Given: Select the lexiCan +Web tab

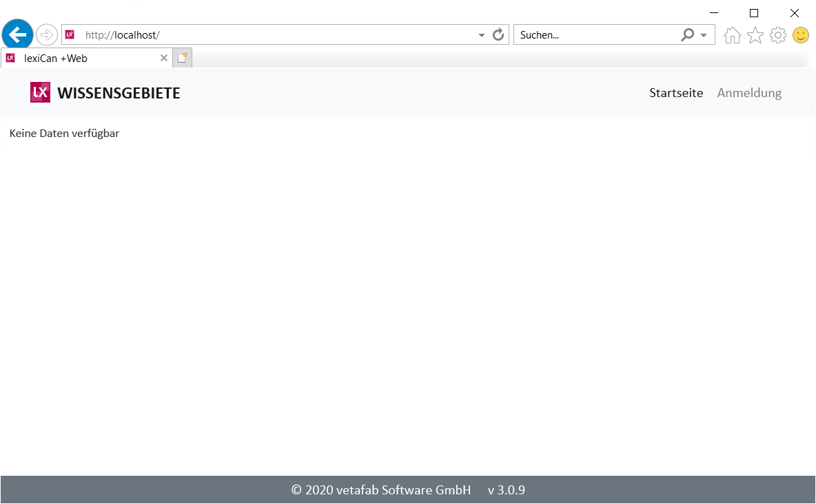Looking at the screenshot, I should 76,59.
